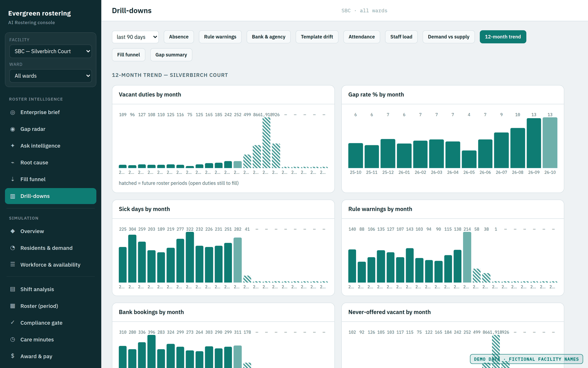Click the Rule warnings by month heading
The image size is (588, 368).
coord(380,209)
